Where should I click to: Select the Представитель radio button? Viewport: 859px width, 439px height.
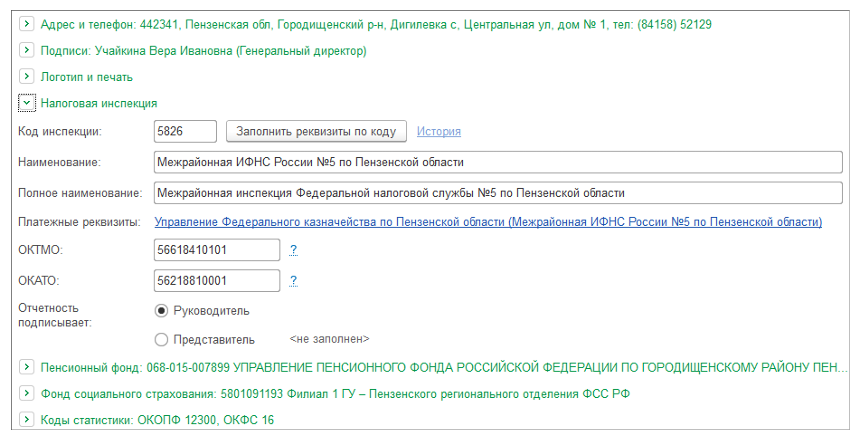coord(161,339)
